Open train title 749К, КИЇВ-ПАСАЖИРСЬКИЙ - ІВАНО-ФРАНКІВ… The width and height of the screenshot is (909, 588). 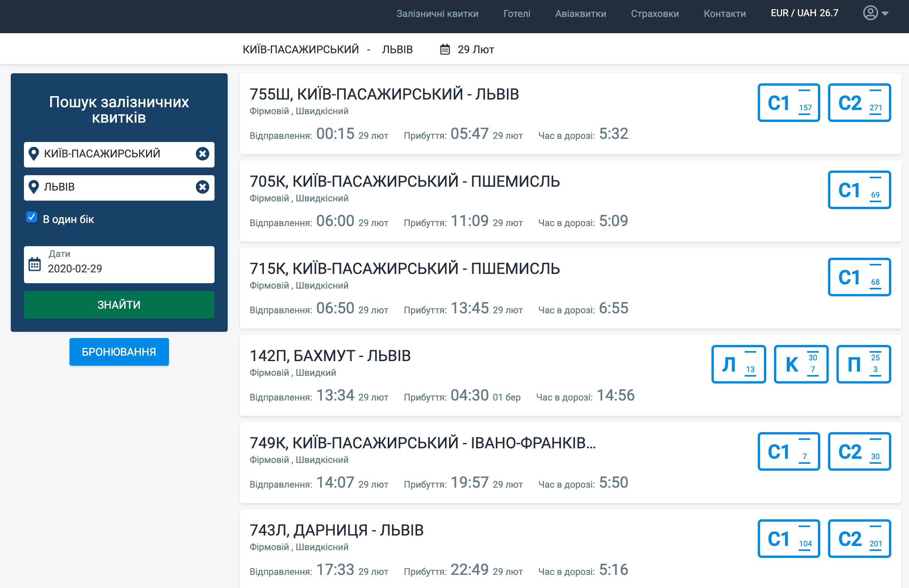pos(423,443)
